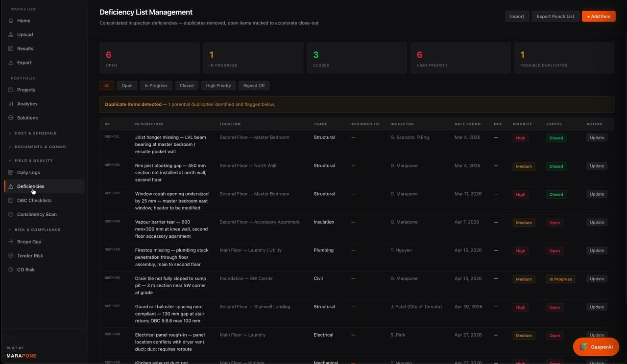
Task: Select the Closed filter tab
Action: coord(187,86)
